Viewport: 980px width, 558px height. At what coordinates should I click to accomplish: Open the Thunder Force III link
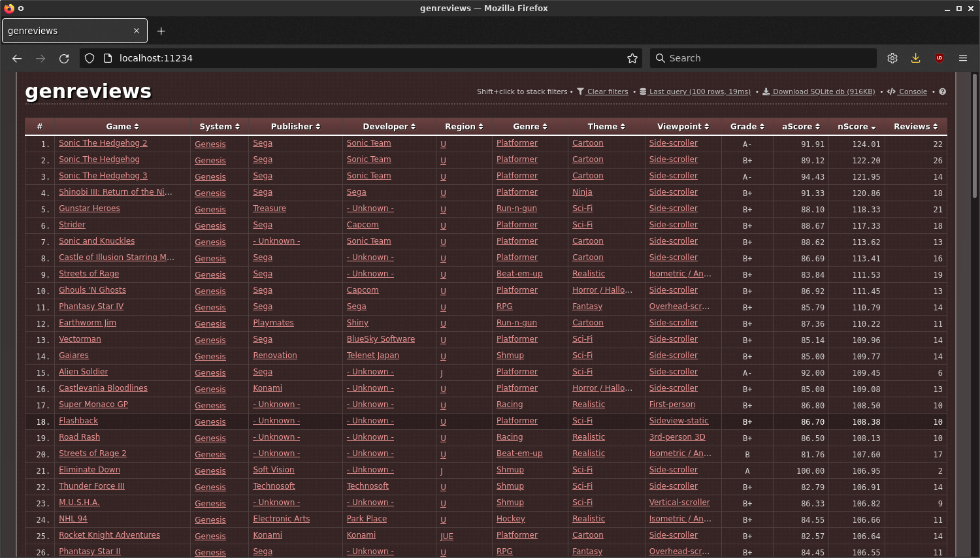(92, 486)
